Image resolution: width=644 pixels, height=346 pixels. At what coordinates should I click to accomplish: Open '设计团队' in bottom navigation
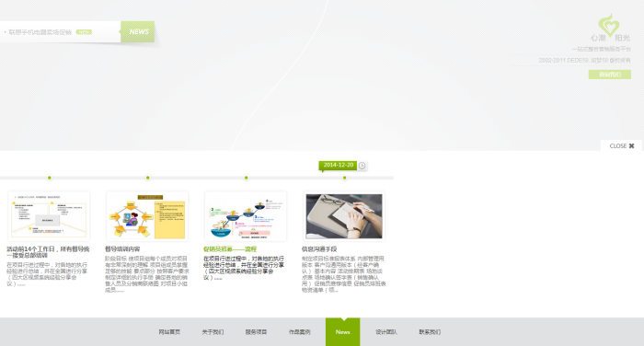[x=386, y=332]
